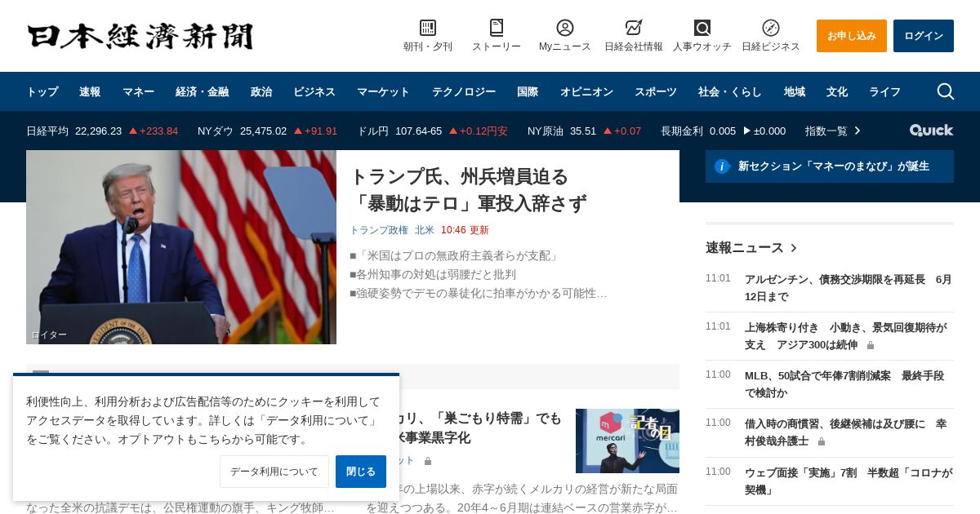Click the 長期金利 0.005 ticker

[x=723, y=131]
